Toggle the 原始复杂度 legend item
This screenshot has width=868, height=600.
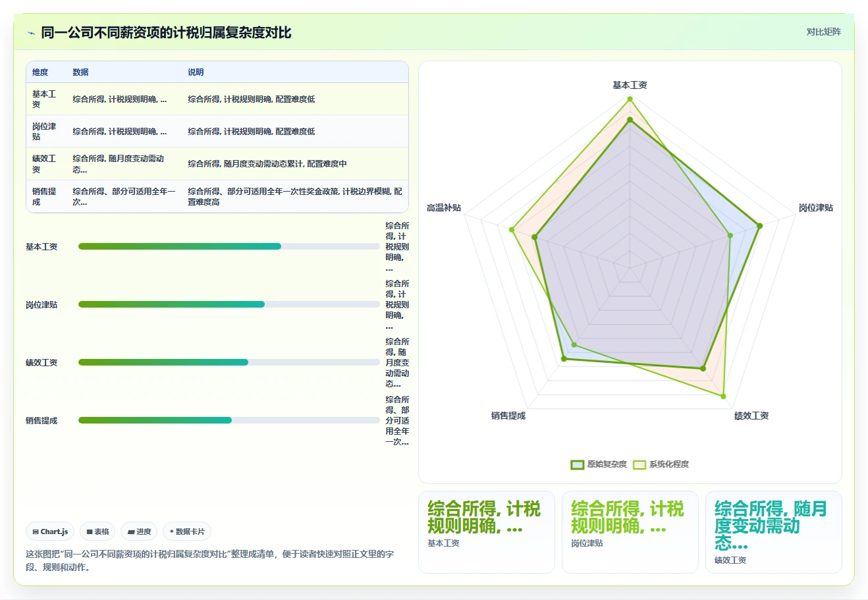pyautogui.click(x=599, y=464)
